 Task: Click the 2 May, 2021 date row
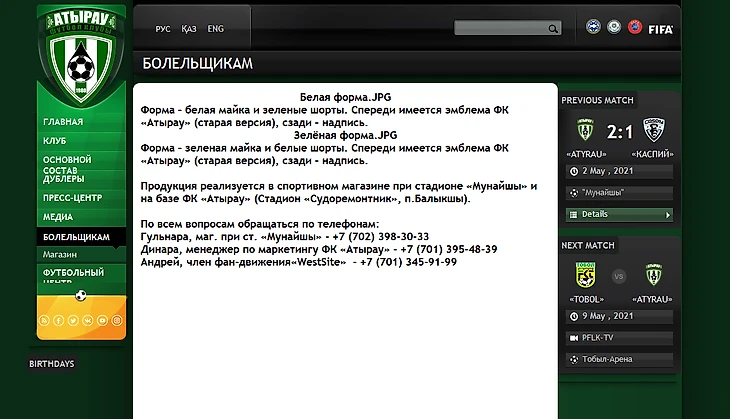(619, 171)
